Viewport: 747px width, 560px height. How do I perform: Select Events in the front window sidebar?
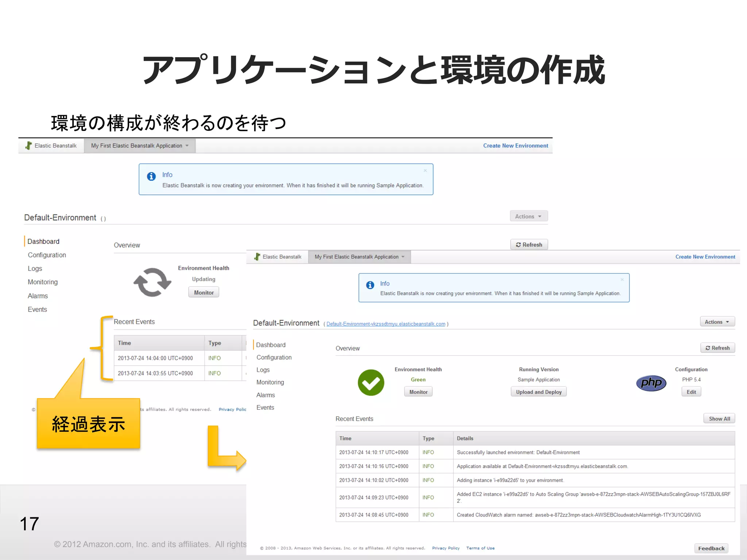[x=265, y=407]
